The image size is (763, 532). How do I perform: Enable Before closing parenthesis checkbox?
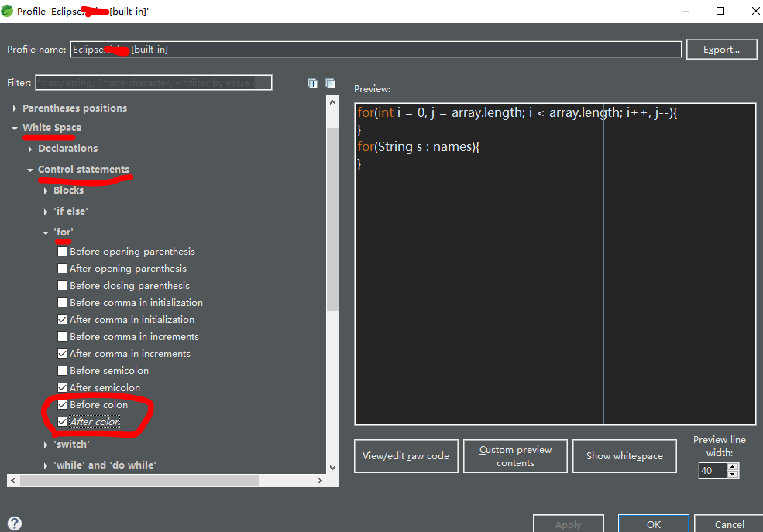click(62, 286)
